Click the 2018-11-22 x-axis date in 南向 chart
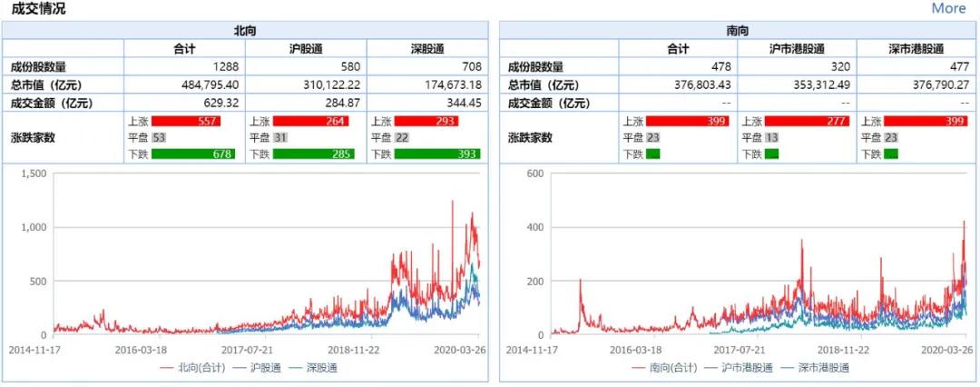Screen dimensions: 980x387 pos(845,350)
